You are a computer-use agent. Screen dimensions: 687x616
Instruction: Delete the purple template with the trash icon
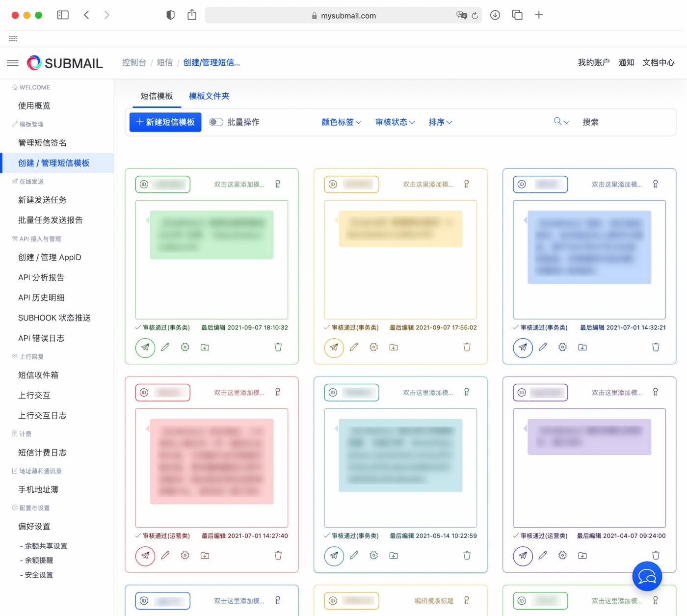pos(656,556)
